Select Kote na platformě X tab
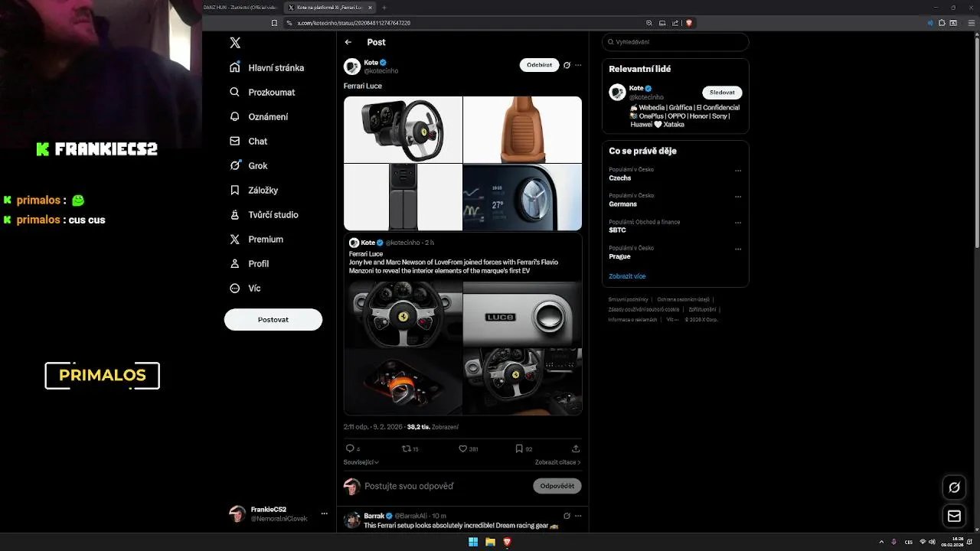This screenshot has width=980, height=551. coord(329,7)
